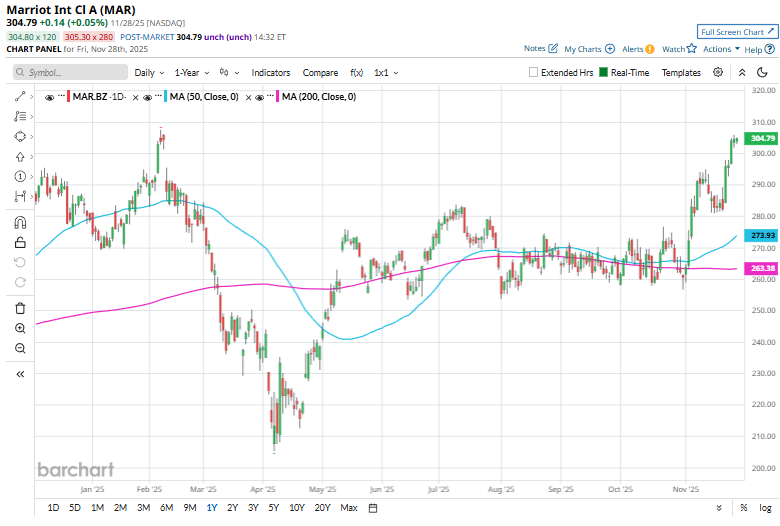Open chart settings gear
This screenshot has width=780, height=526.
coord(718,72)
